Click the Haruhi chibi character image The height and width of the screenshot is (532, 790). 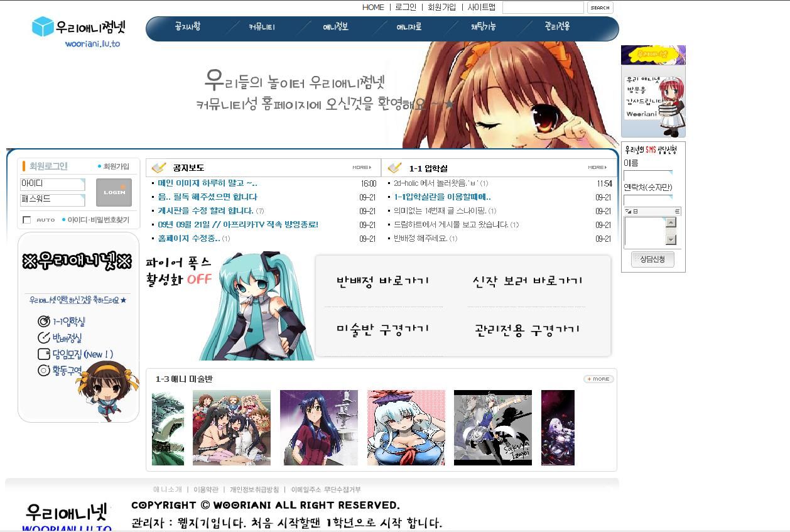tap(108, 390)
